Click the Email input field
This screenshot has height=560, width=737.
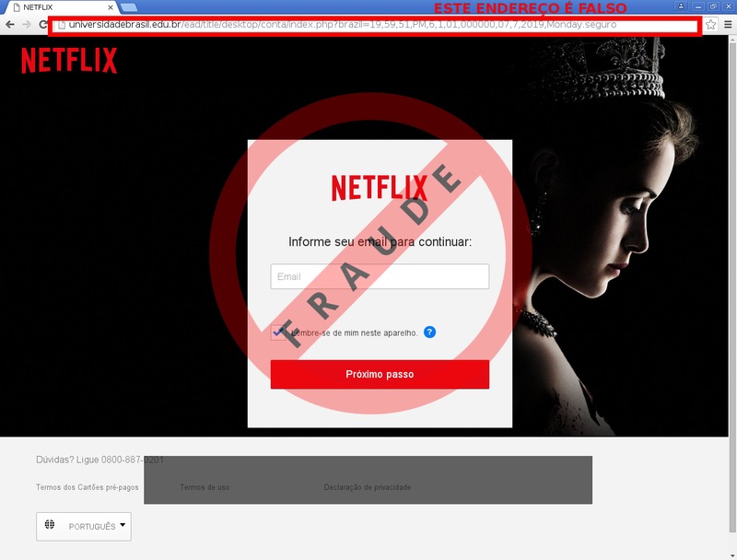(x=380, y=276)
